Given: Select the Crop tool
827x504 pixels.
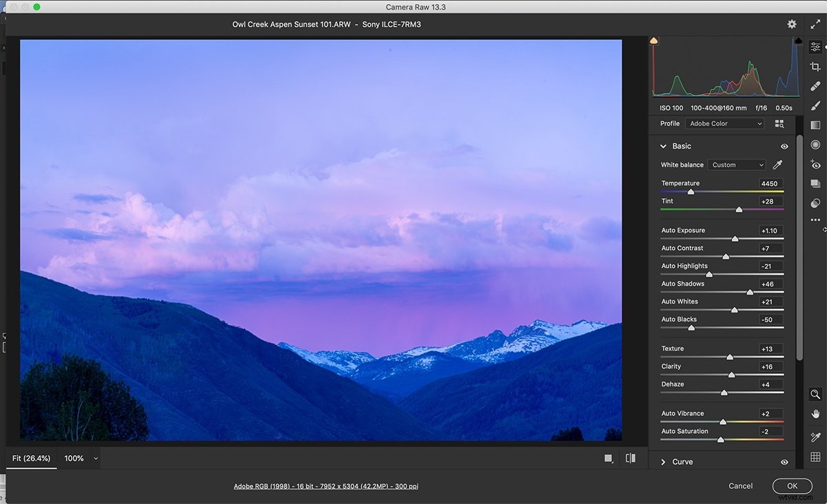Looking at the screenshot, I should 815,66.
